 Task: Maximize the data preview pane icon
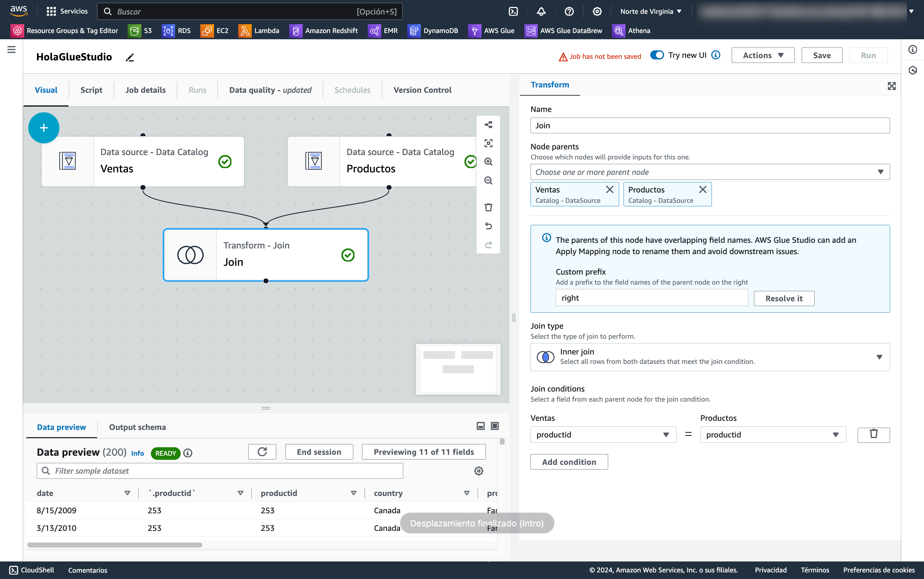coord(495,426)
